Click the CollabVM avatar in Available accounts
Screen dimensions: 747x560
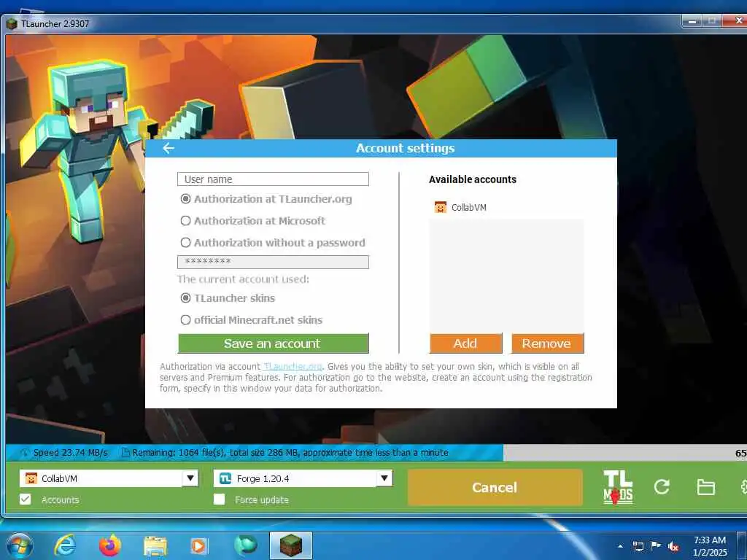point(440,207)
